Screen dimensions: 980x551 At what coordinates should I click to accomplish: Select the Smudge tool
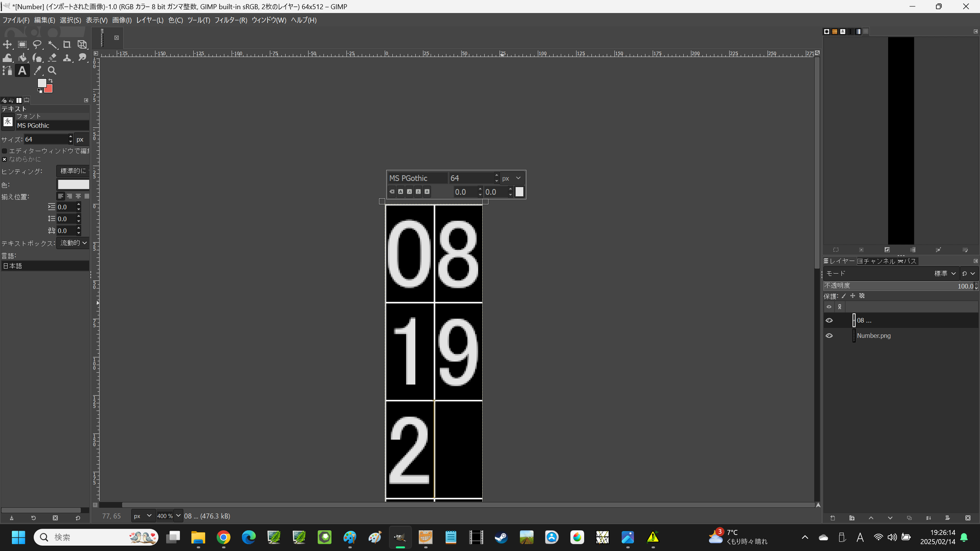pyautogui.click(x=82, y=58)
